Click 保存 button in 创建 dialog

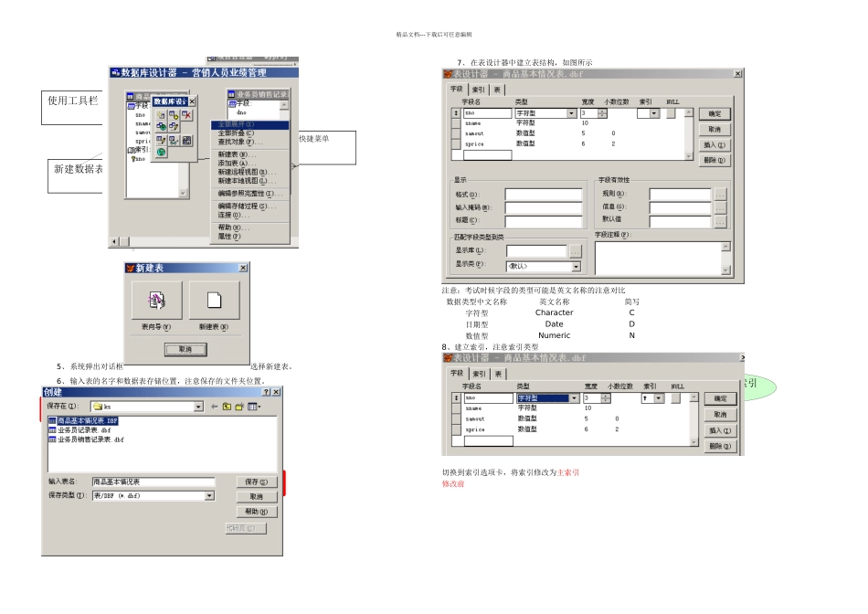click(257, 482)
